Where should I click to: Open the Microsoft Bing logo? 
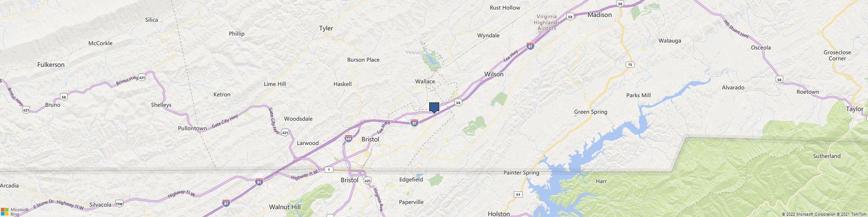tap(14, 211)
